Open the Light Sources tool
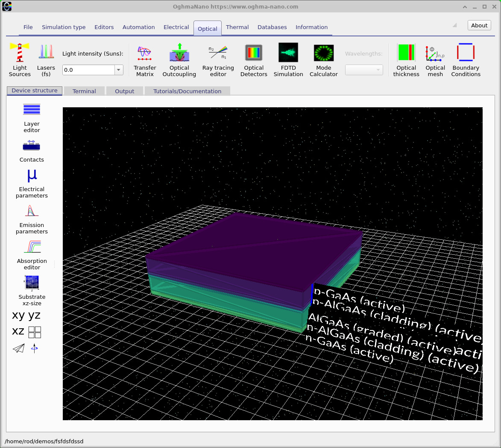Image resolution: width=501 pixels, height=448 pixels. (20, 60)
